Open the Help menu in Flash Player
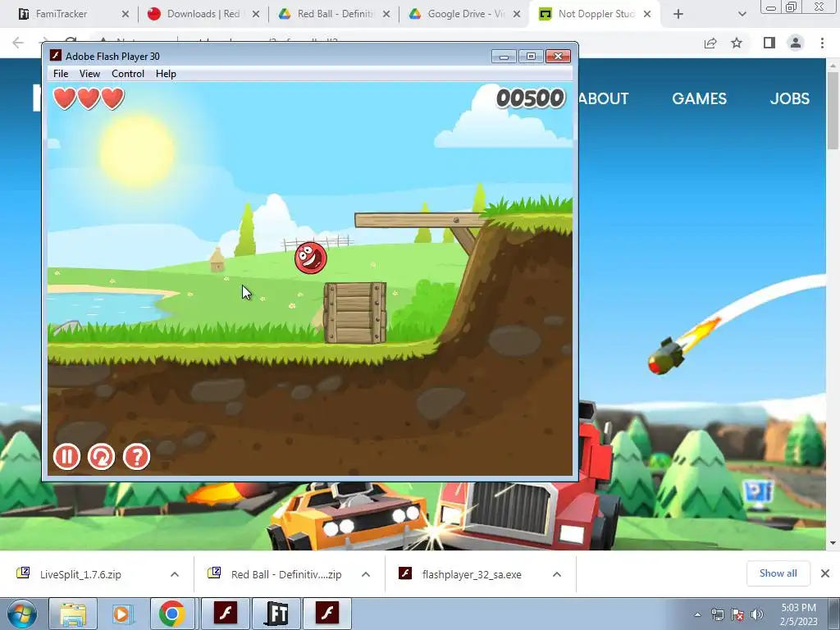Image resolution: width=840 pixels, height=630 pixels. click(166, 74)
